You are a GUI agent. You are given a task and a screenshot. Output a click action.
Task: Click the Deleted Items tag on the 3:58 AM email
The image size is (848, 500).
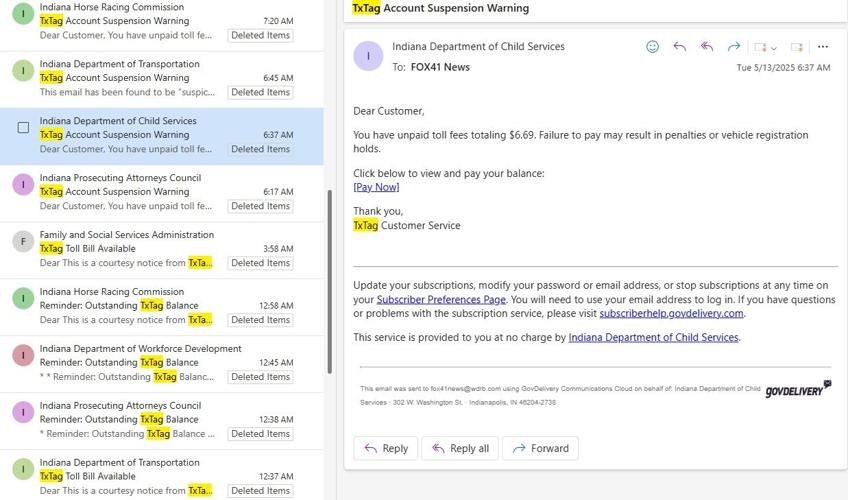click(261, 263)
